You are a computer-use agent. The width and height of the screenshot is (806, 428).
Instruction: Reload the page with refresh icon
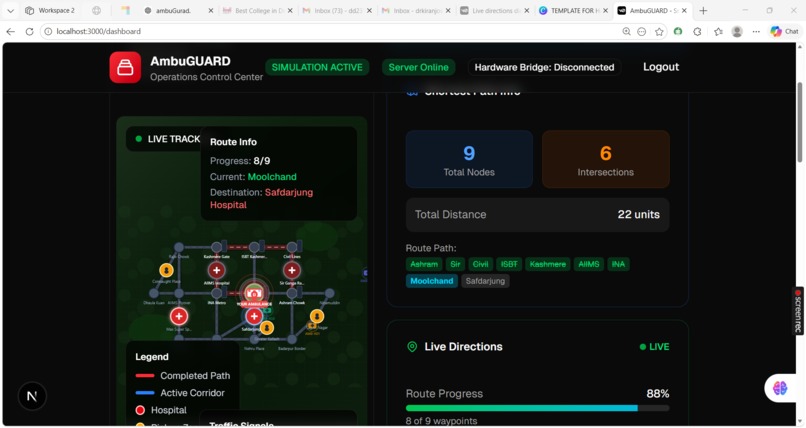click(x=29, y=31)
